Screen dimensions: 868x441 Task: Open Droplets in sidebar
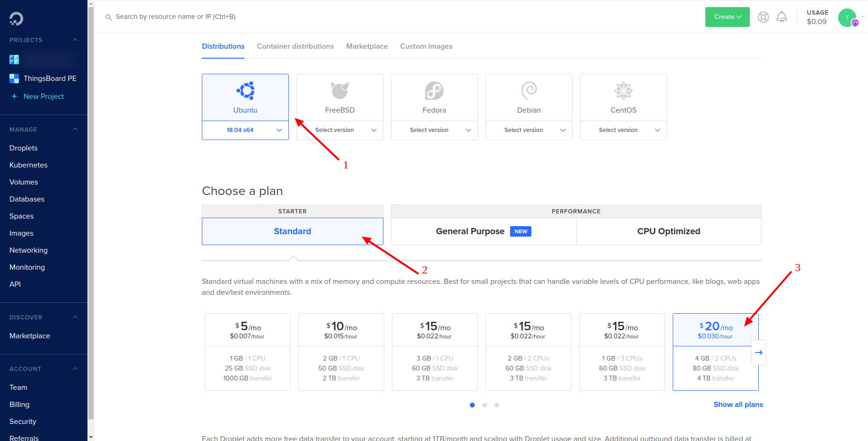tap(24, 148)
